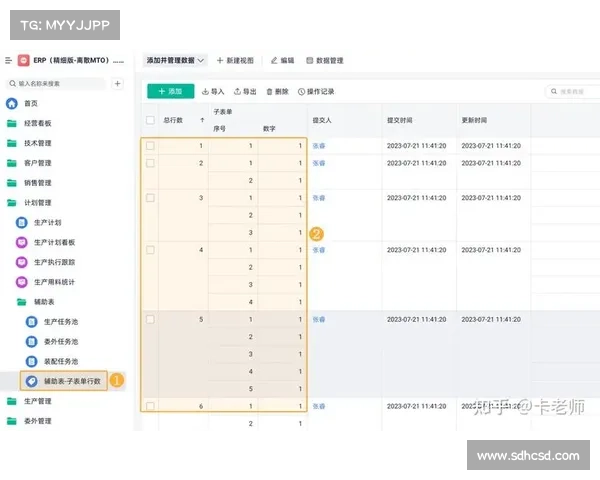Open the 生产任务池 form icon
This screenshot has height=480, width=600.
[31, 322]
